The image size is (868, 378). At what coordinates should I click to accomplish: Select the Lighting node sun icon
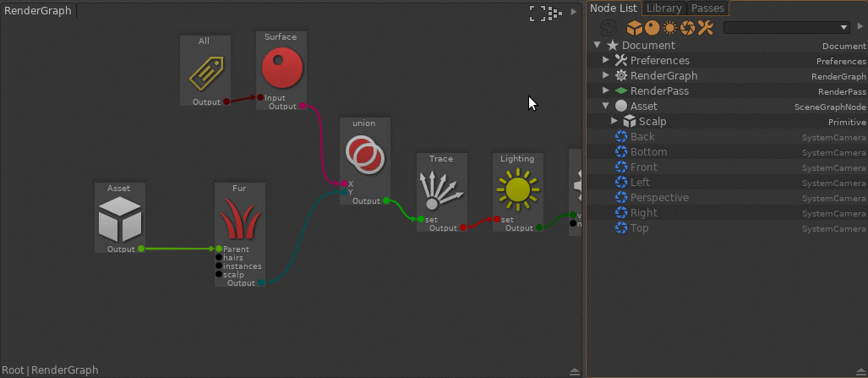(x=517, y=189)
